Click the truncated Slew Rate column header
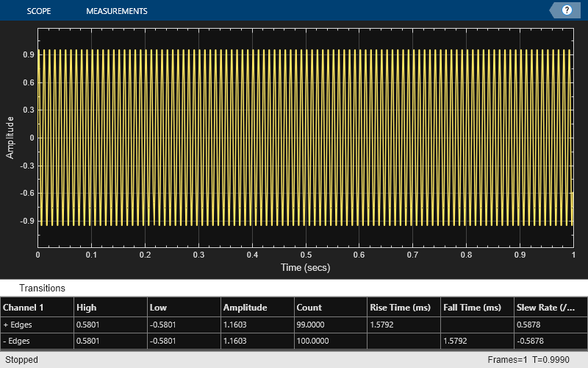 point(551,308)
